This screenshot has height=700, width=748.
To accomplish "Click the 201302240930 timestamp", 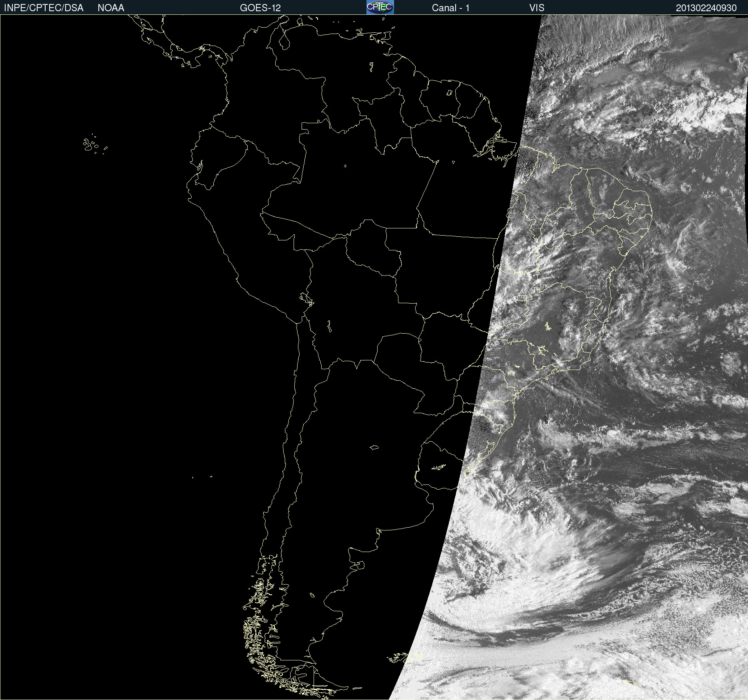I will point(706,8).
